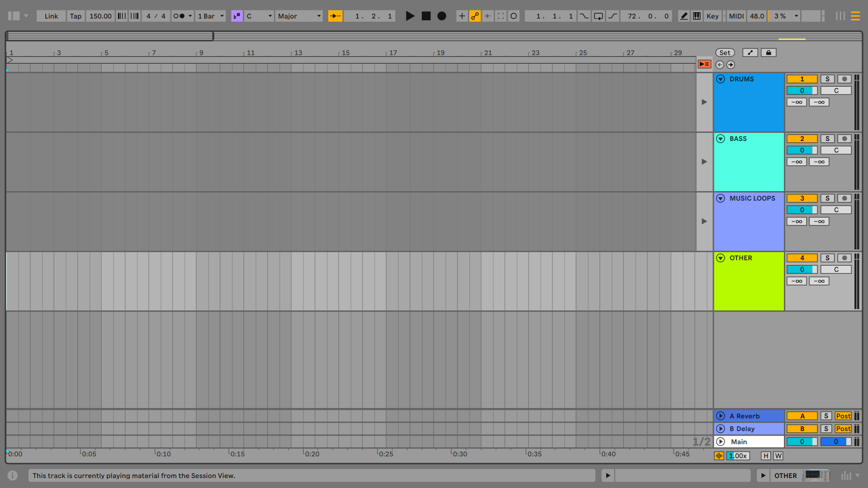Solo the BASS track
868x488 pixels.
tap(827, 139)
